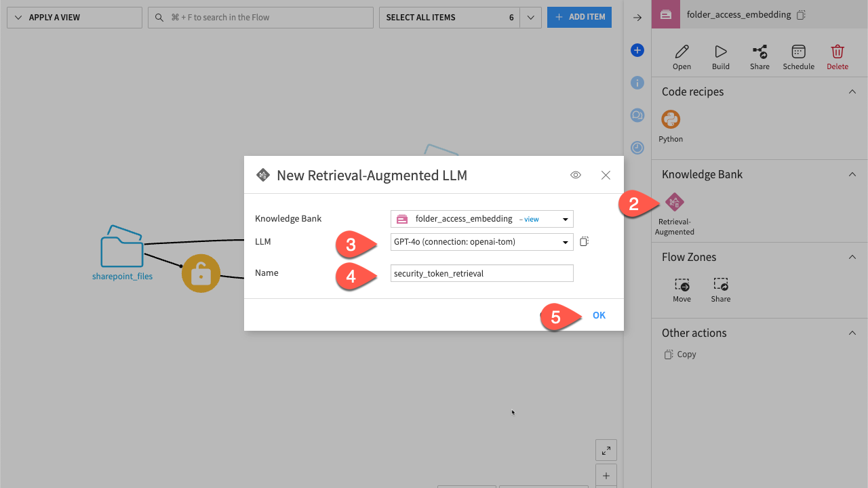The height and width of the screenshot is (488, 868).
Task: Delete the folder_access_embedding item
Action: [837, 56]
